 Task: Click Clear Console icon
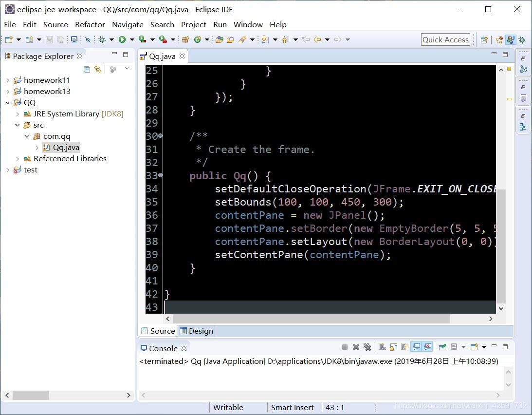tap(383, 347)
